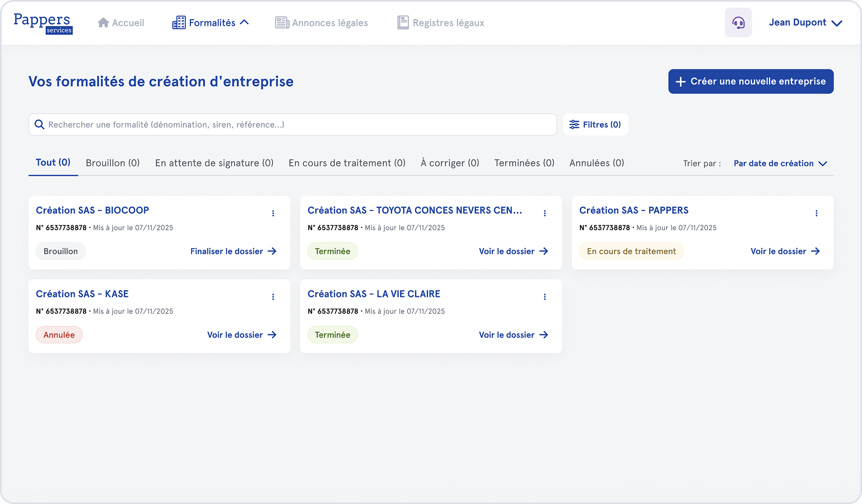The height and width of the screenshot is (504, 862).
Task: Go to Annonces légales in navigation
Action: [321, 23]
